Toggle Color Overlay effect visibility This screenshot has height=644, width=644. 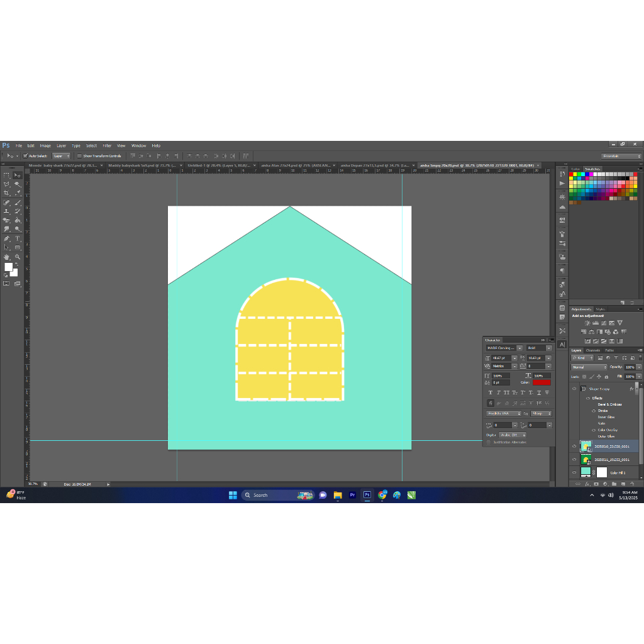[x=594, y=430]
